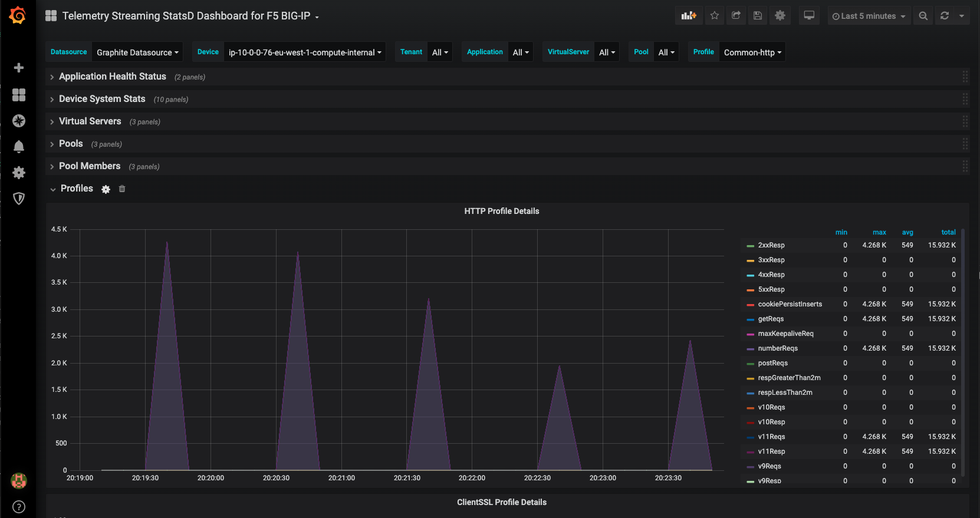The width and height of the screenshot is (980, 518).
Task: Expand the Application Health Status row
Action: tap(112, 77)
